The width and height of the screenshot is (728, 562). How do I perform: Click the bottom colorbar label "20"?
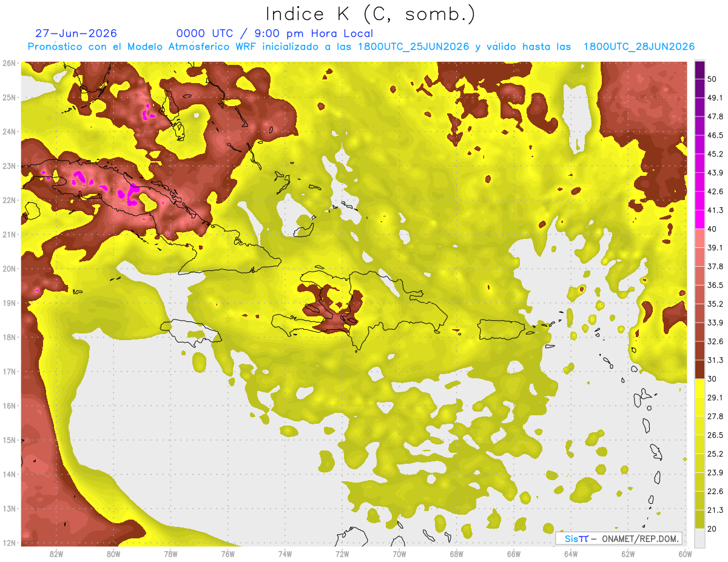pos(712,529)
